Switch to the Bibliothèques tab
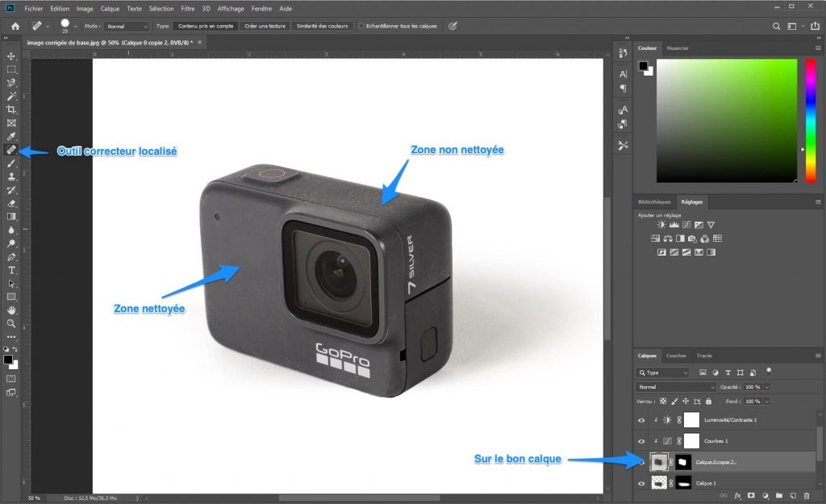The width and height of the screenshot is (826, 504). 654,202
